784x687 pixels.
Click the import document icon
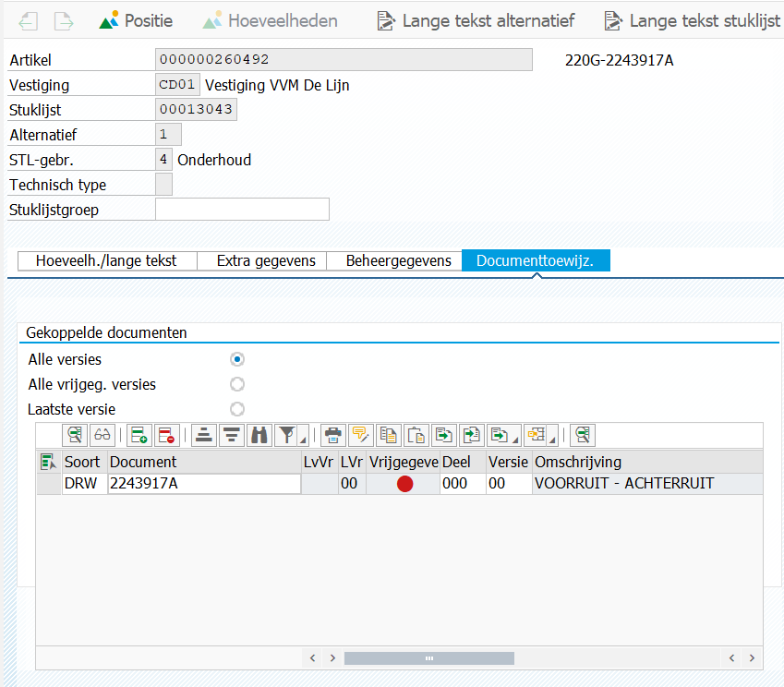[472, 435]
